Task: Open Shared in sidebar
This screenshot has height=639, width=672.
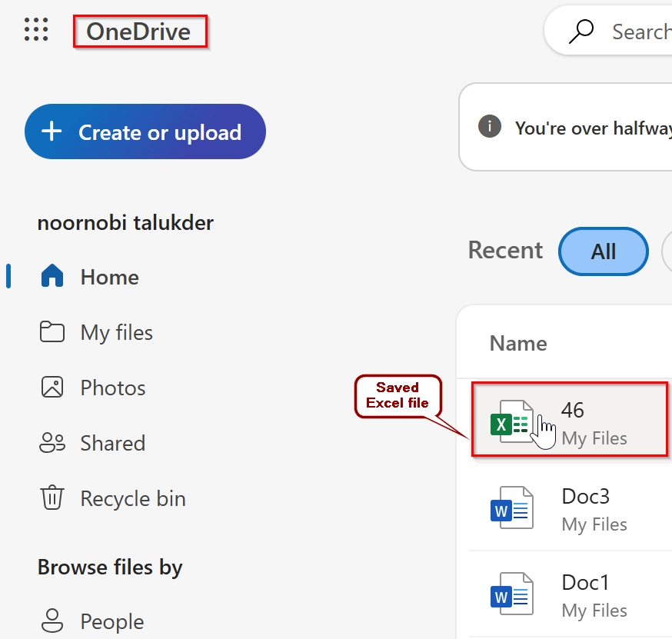Action: [x=113, y=443]
